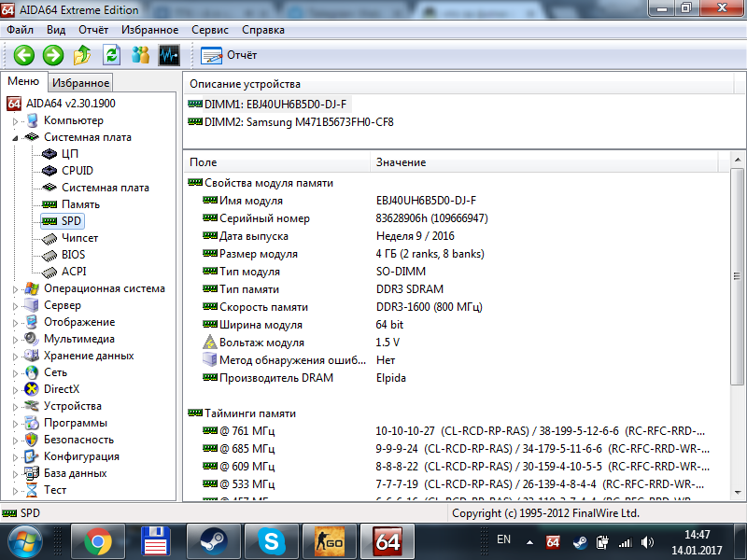The width and height of the screenshot is (747, 560).
Task: Select the @ 761 МГц timing row
Action: click(457, 431)
